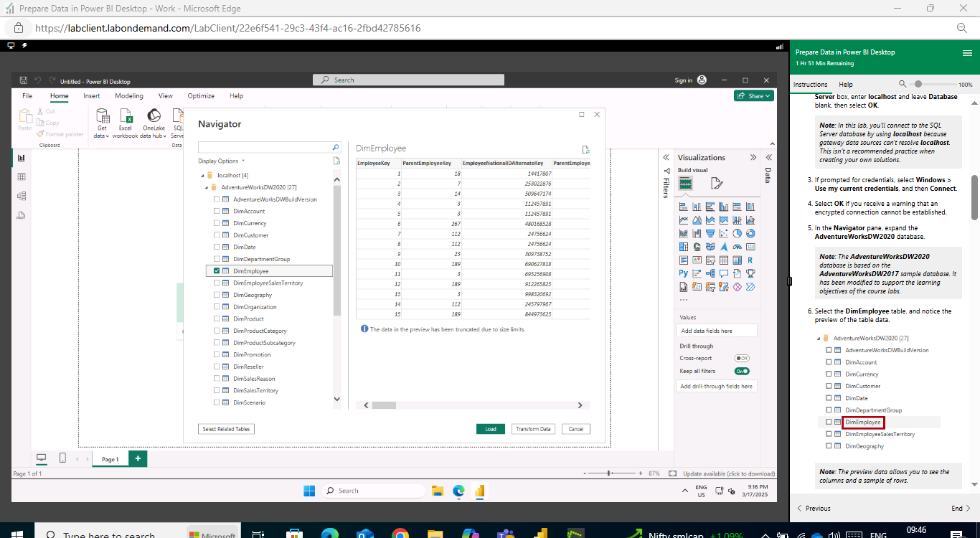
Task: Choose the area chart visual
Action: tap(697, 220)
